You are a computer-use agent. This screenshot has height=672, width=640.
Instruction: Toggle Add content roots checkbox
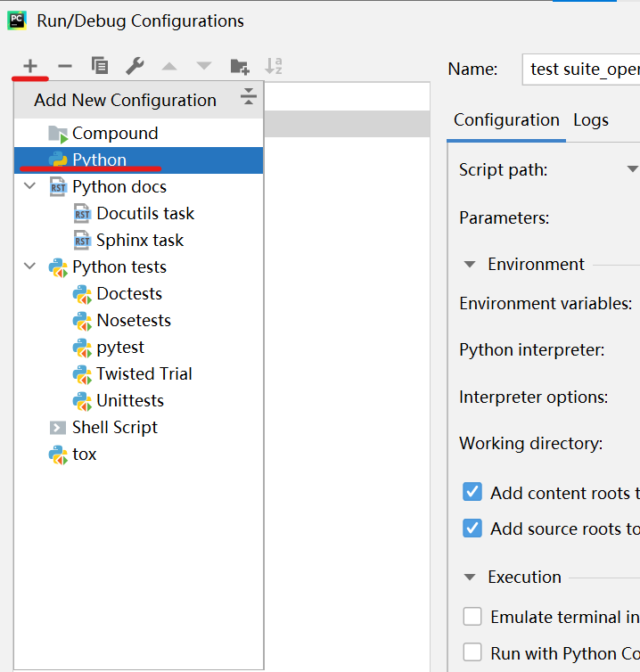coord(472,493)
